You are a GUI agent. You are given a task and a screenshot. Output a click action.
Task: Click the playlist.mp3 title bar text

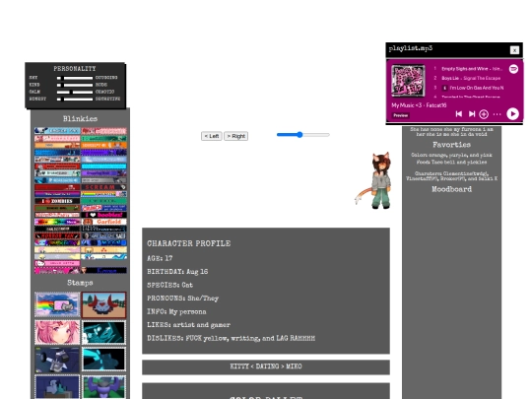[411, 48]
